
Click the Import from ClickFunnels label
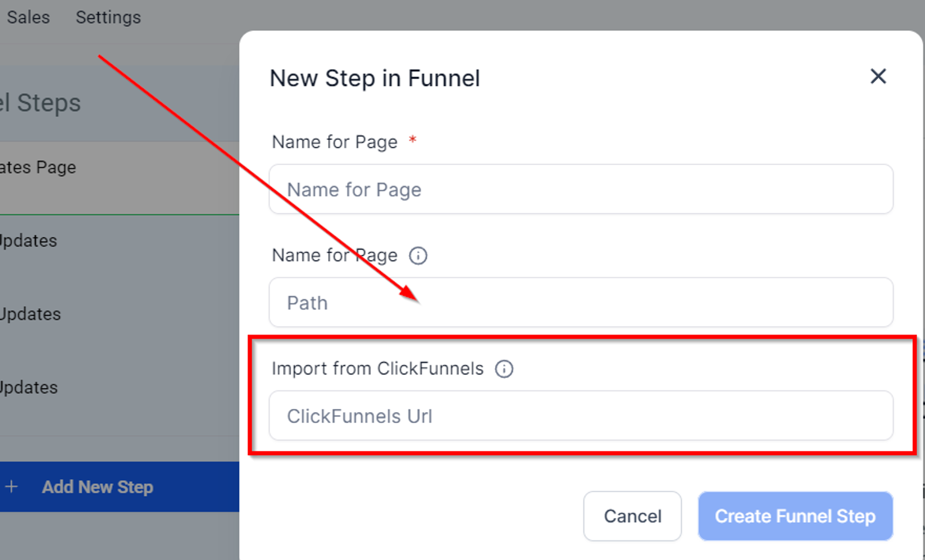pyautogui.click(x=377, y=369)
